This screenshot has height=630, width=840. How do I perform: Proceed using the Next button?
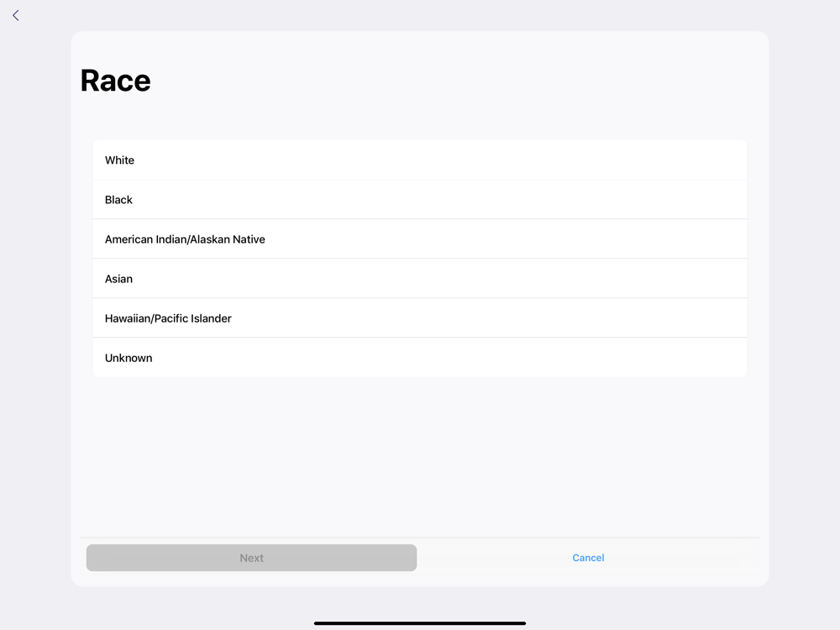point(251,558)
